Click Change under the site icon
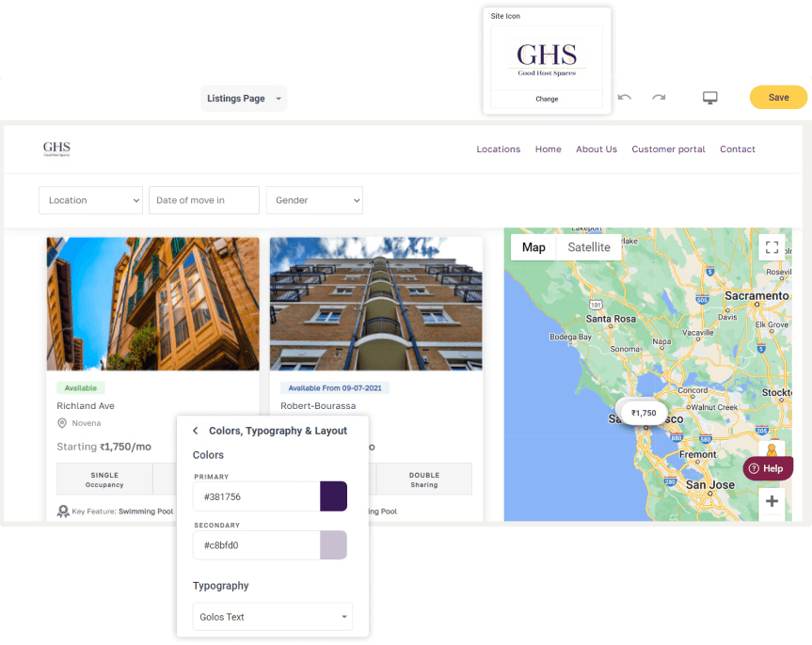The width and height of the screenshot is (812, 645). (x=547, y=99)
